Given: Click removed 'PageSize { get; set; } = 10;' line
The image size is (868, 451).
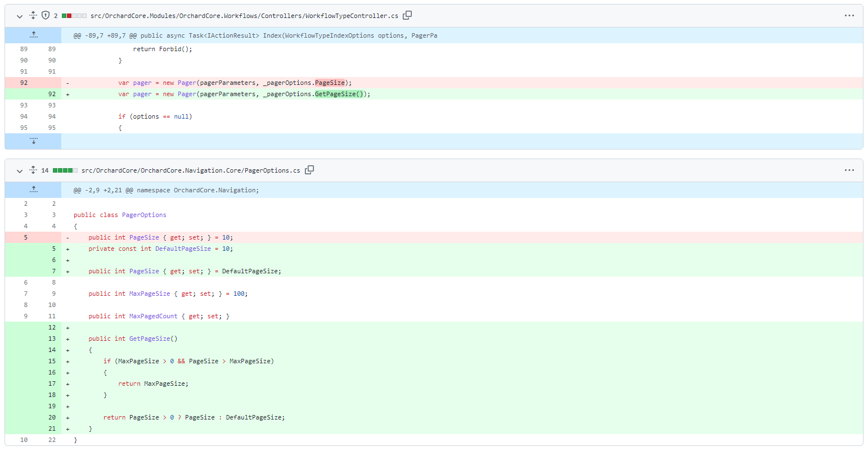Looking at the screenshot, I should pos(160,237).
